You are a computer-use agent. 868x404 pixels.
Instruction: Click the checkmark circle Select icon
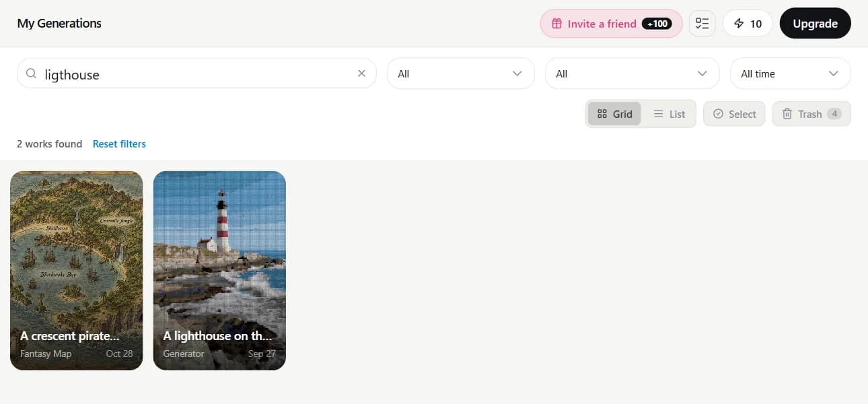click(x=718, y=114)
